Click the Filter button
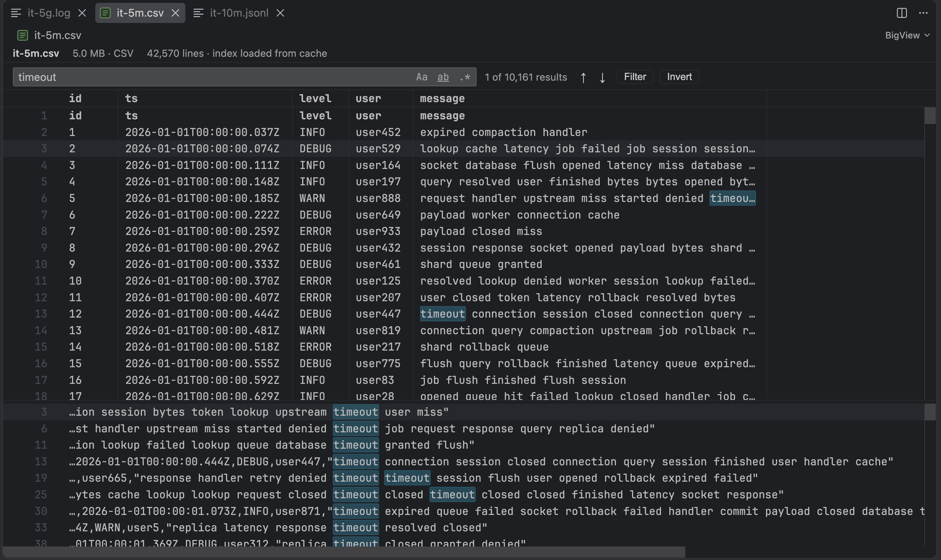Viewport: 941px width, 560px height. click(x=635, y=77)
